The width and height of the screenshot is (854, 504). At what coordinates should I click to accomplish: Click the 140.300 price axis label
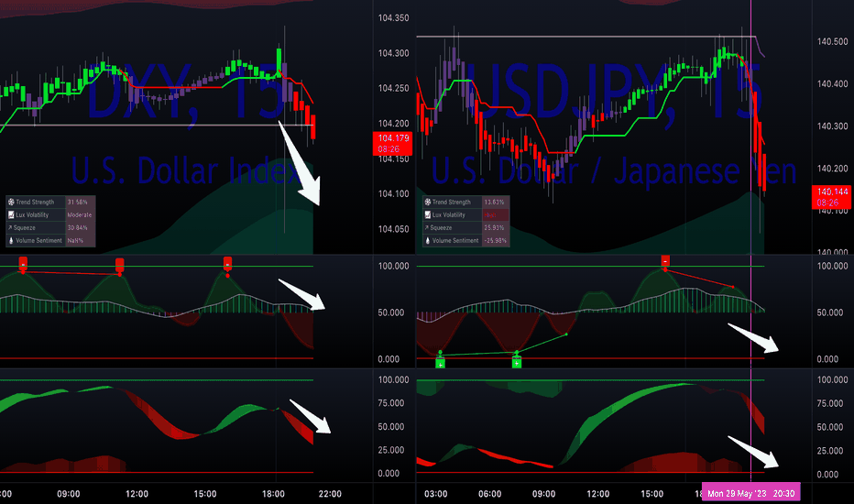[832, 126]
